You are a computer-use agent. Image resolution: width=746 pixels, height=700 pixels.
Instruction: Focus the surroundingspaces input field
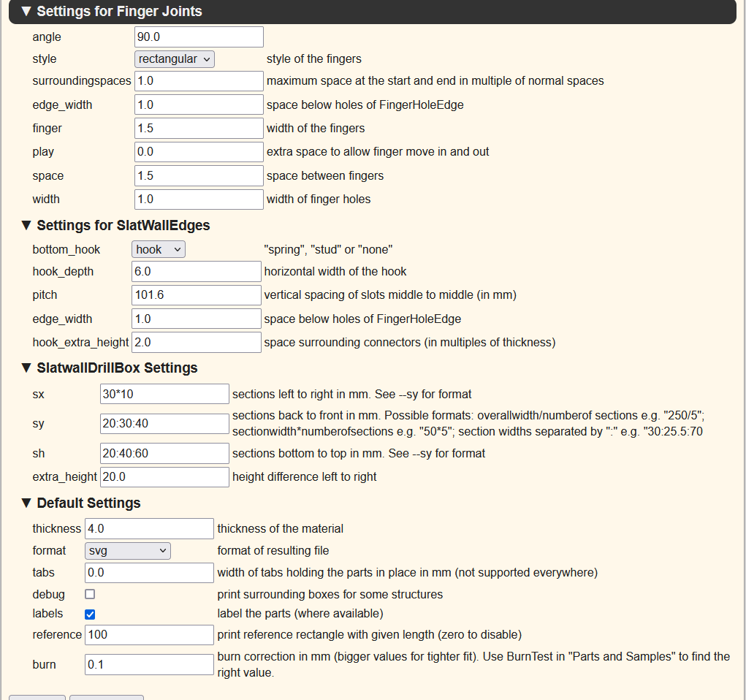coord(199,81)
